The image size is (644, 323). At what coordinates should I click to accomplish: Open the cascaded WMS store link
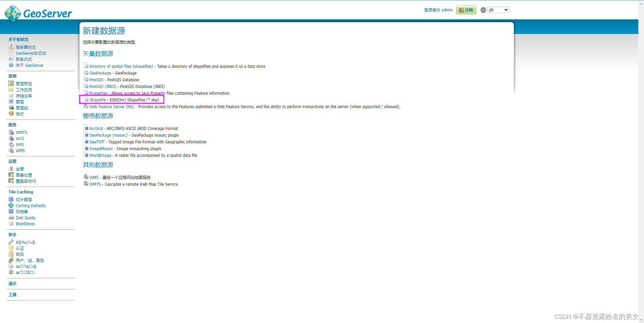point(94,178)
